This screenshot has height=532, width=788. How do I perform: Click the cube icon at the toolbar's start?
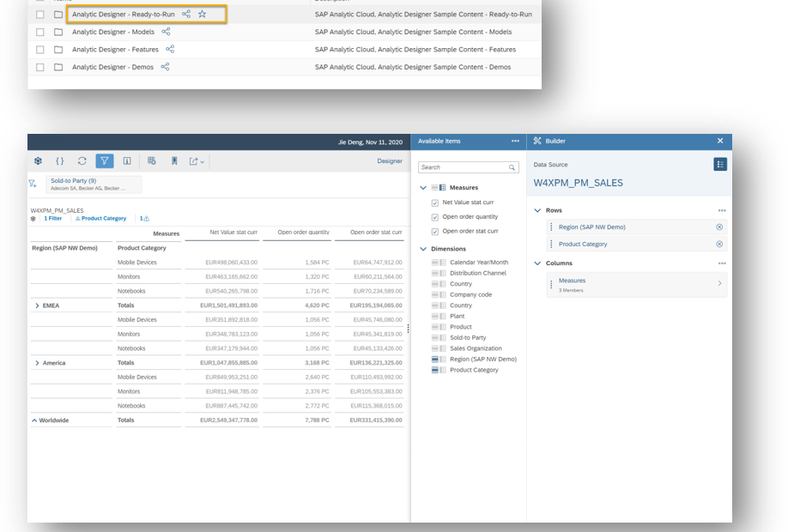point(38,160)
